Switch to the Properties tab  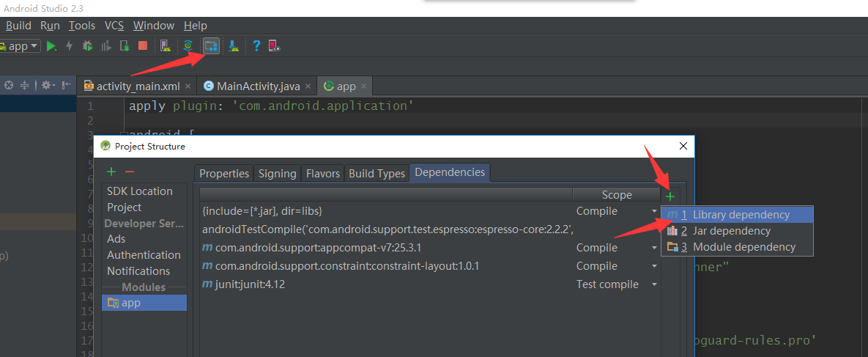pos(224,174)
